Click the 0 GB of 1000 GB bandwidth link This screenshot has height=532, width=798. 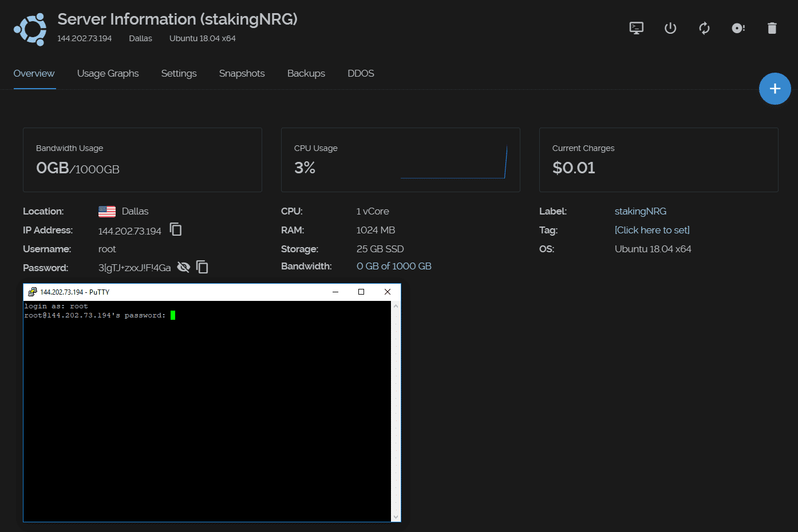pos(394,266)
